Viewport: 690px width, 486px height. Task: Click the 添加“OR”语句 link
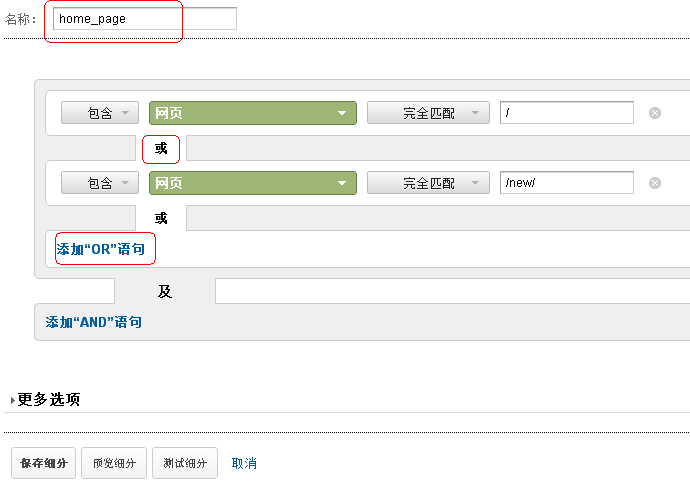point(100,249)
